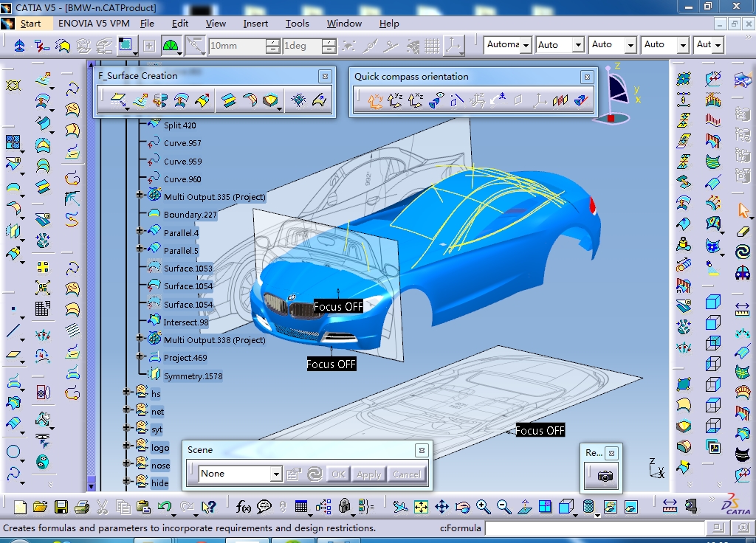Open the Formula f(x) tool
Screen dimensions: 756x543
(x=244, y=507)
